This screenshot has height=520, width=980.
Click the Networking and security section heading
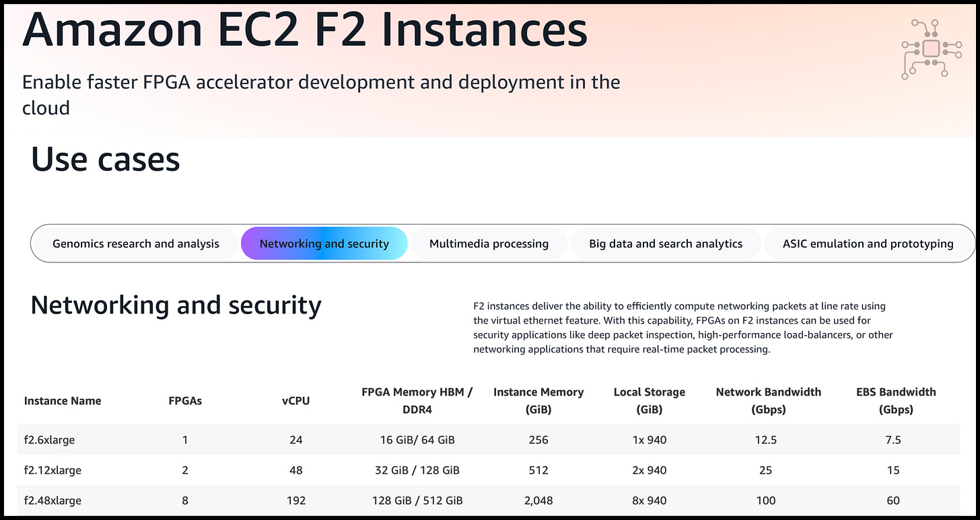coord(176,305)
